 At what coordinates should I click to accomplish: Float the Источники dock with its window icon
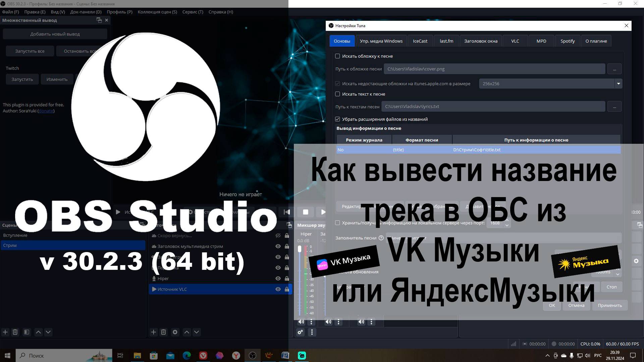click(x=289, y=225)
